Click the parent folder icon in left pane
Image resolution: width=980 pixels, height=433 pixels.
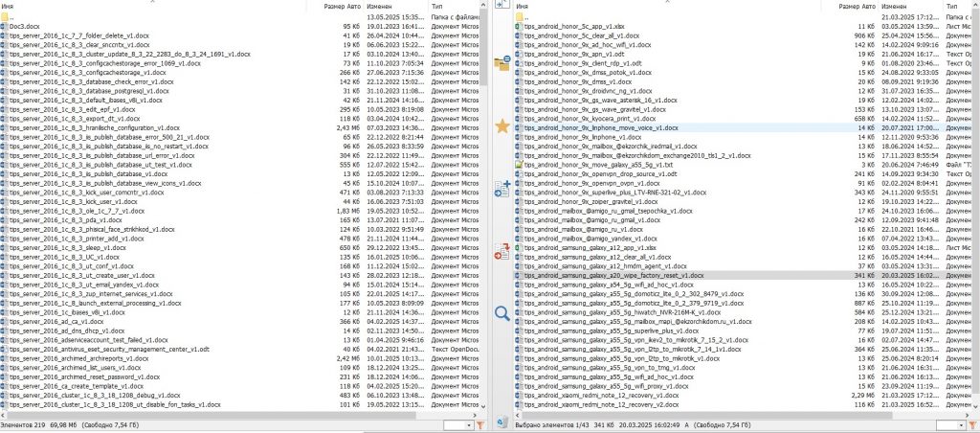[5, 17]
